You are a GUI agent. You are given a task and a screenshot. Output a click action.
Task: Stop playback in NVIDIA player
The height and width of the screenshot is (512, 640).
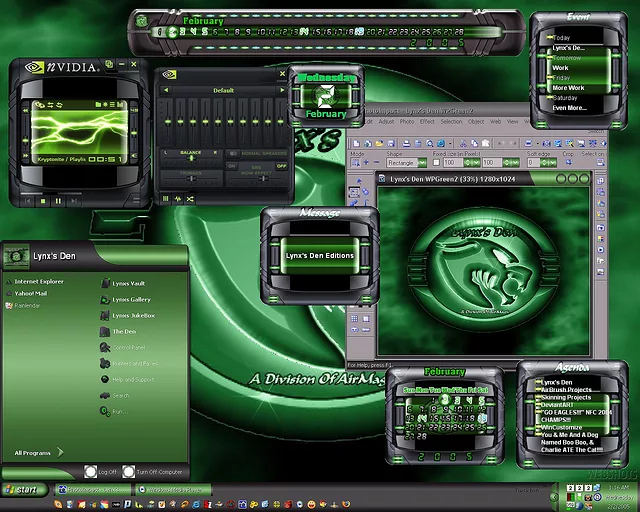click(43, 201)
